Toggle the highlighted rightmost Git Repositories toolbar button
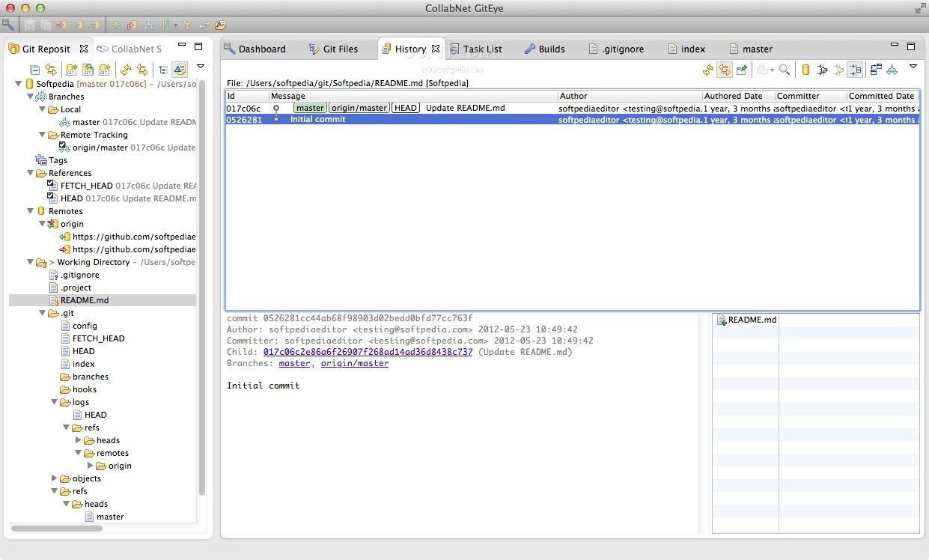Screen dimensions: 929x560 pyautogui.click(x=180, y=70)
